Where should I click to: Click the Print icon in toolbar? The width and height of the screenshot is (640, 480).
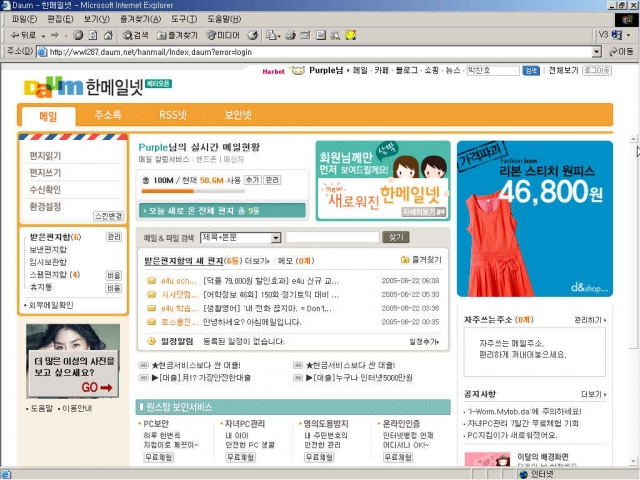tap(290, 36)
